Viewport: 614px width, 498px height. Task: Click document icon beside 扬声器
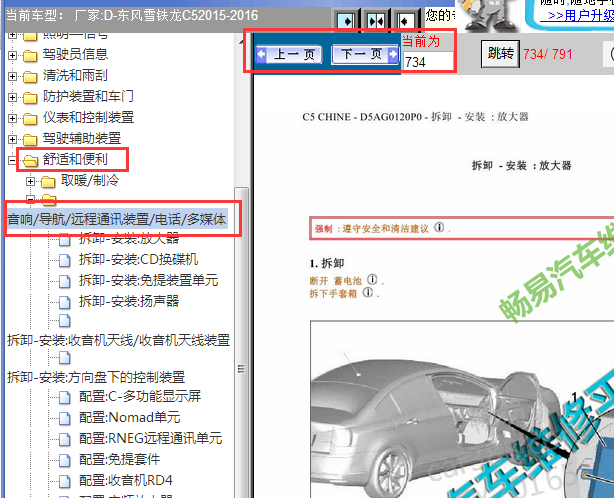(x=65, y=302)
